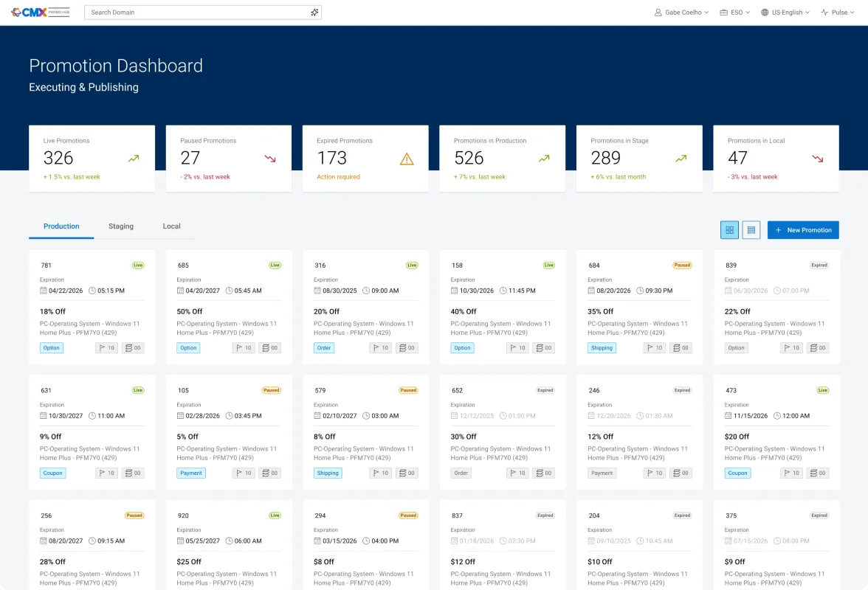The width and height of the screenshot is (868, 590).
Task: Select the Staging tab
Action: click(x=121, y=226)
